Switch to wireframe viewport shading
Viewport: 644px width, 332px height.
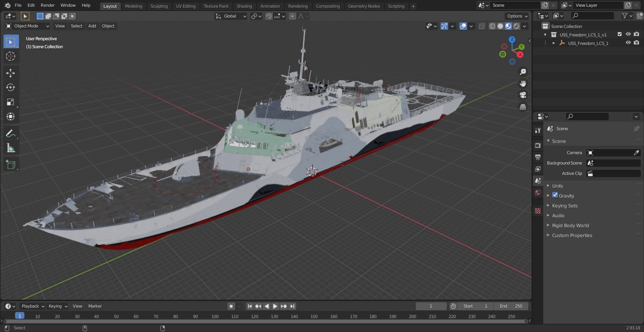coord(492,26)
